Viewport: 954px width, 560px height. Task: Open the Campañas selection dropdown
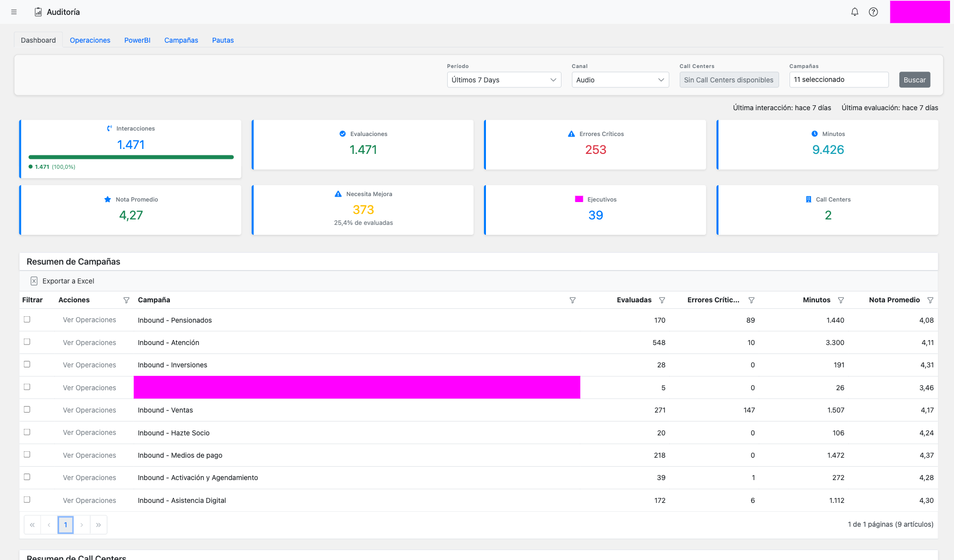click(838, 79)
